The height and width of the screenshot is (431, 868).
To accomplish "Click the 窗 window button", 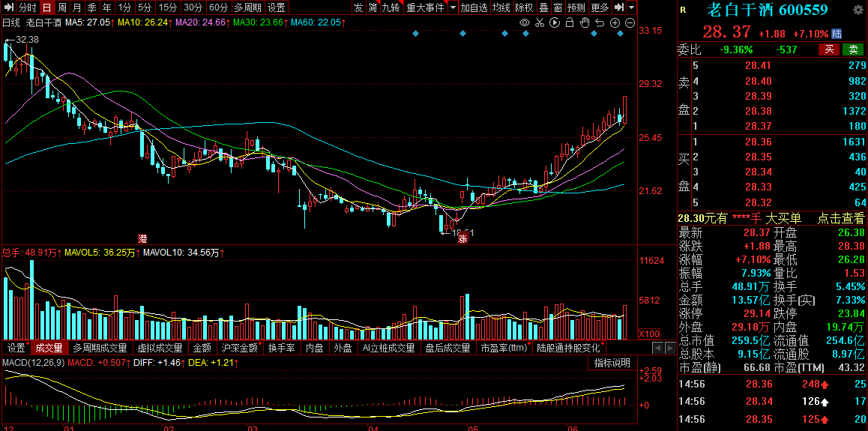I will (558, 7).
